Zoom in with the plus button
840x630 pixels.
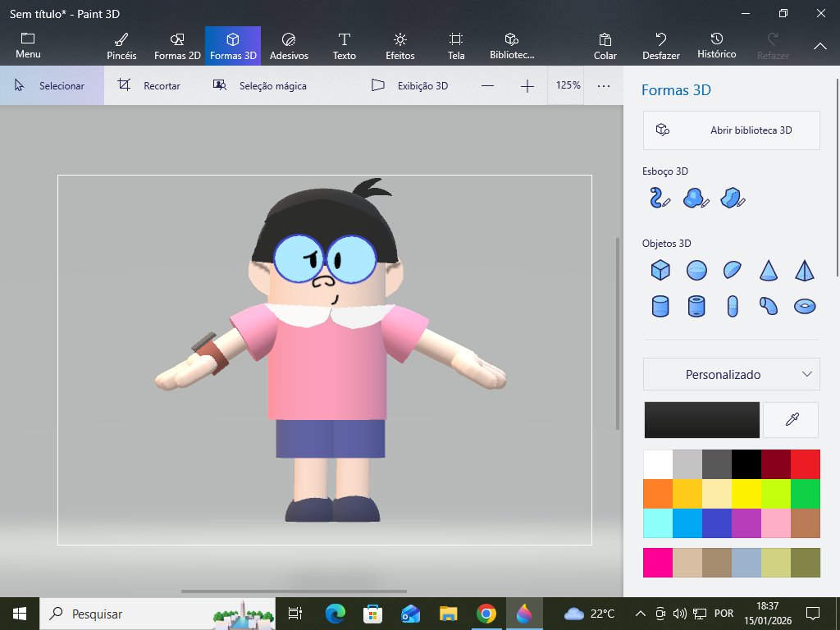[527, 85]
